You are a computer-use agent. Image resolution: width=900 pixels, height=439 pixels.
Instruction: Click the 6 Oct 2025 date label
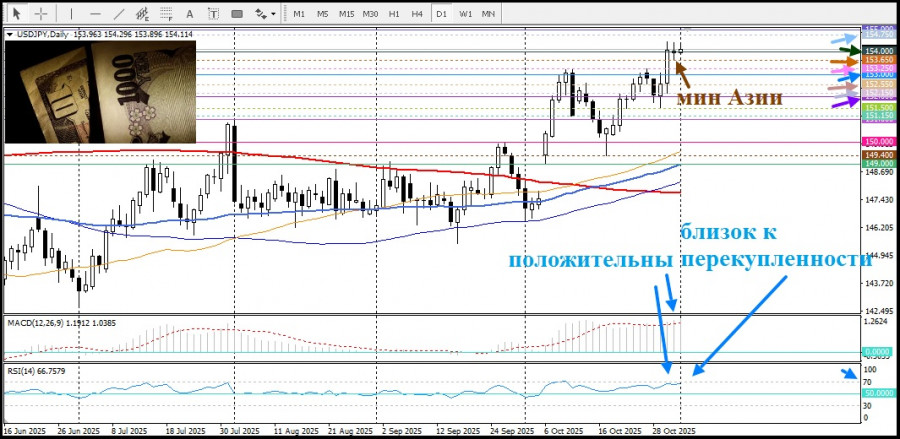coord(563,431)
